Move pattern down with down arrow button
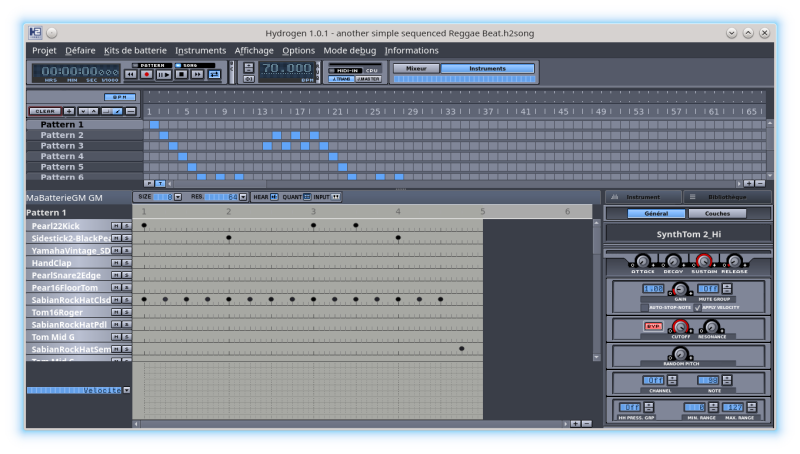The width and height of the screenshot is (800, 454). click(83, 111)
